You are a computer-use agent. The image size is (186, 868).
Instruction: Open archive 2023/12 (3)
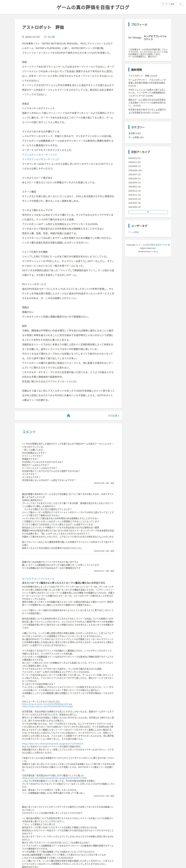(134, 191)
